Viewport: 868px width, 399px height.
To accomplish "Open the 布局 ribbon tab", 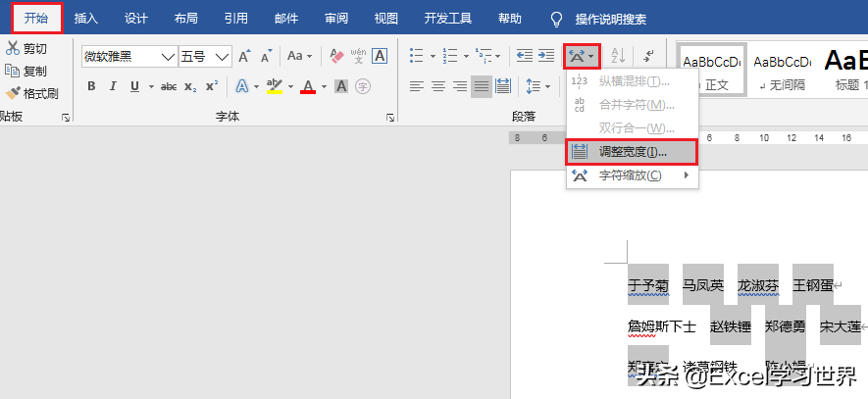I will tap(186, 19).
